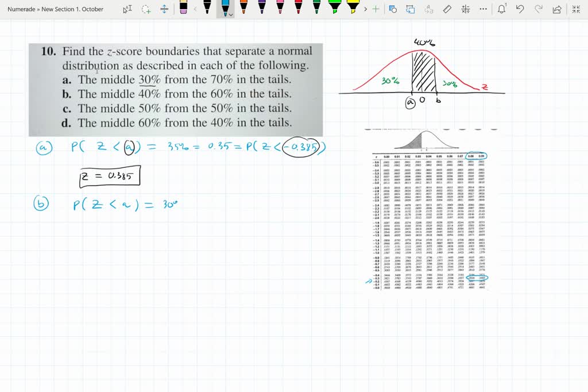Image resolution: width=588 pixels, height=392 pixels.
Task: Select the blue pen
Action: 225,7
